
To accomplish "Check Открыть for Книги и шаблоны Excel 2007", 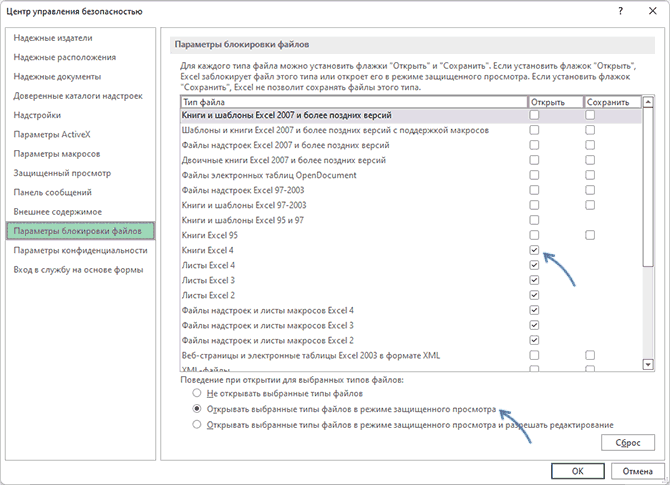I will (534, 115).
